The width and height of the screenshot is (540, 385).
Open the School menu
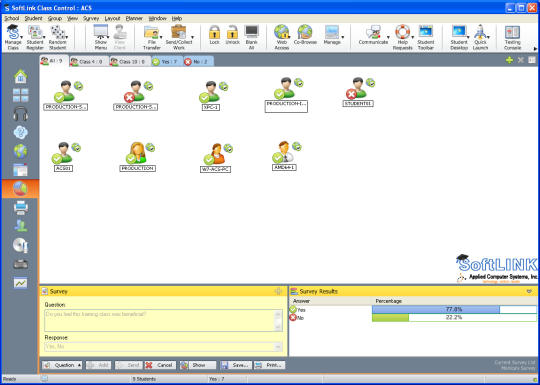(x=12, y=18)
